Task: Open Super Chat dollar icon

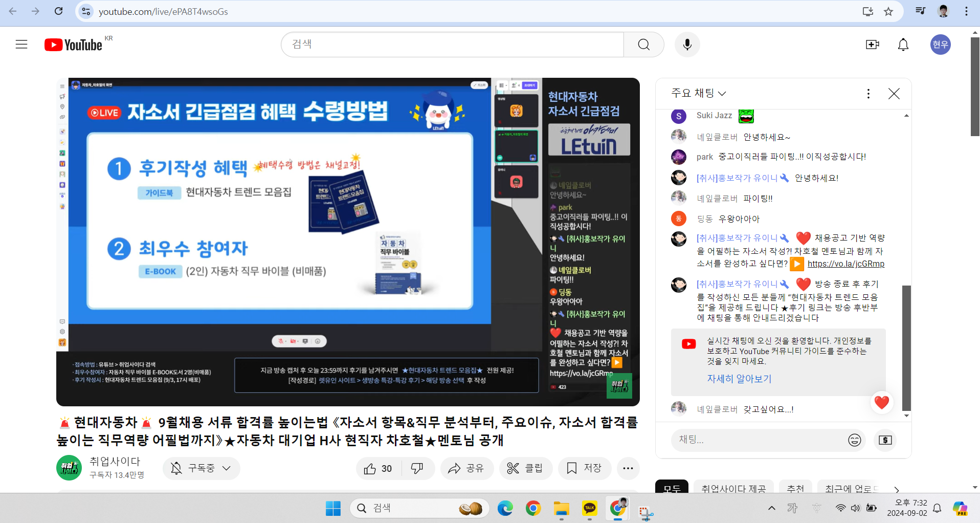Action: tap(885, 440)
